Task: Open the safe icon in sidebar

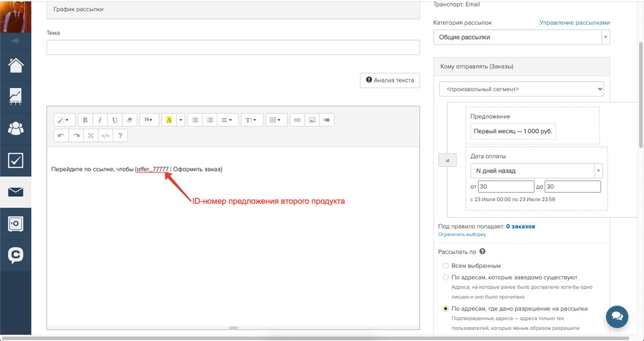Action: (16, 223)
